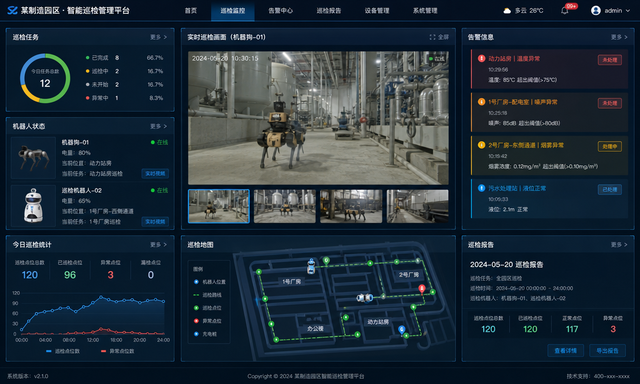
Task: Expand 更多 in 巡检任务 panel
Action: tap(158, 37)
